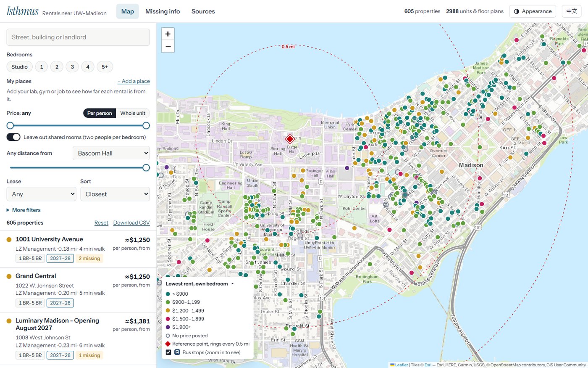Zoom in the map with plus button

[168, 34]
